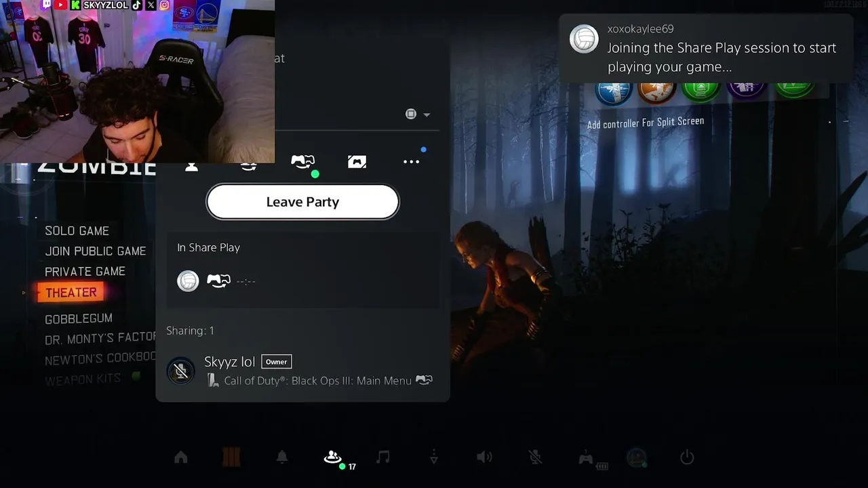Select SOLO GAME menu item

point(77,231)
